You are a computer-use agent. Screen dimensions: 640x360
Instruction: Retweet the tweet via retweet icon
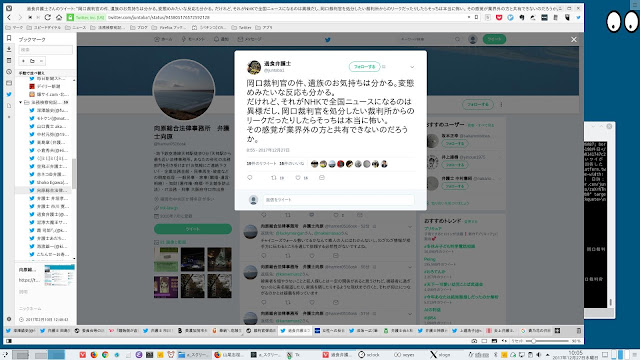274,178
